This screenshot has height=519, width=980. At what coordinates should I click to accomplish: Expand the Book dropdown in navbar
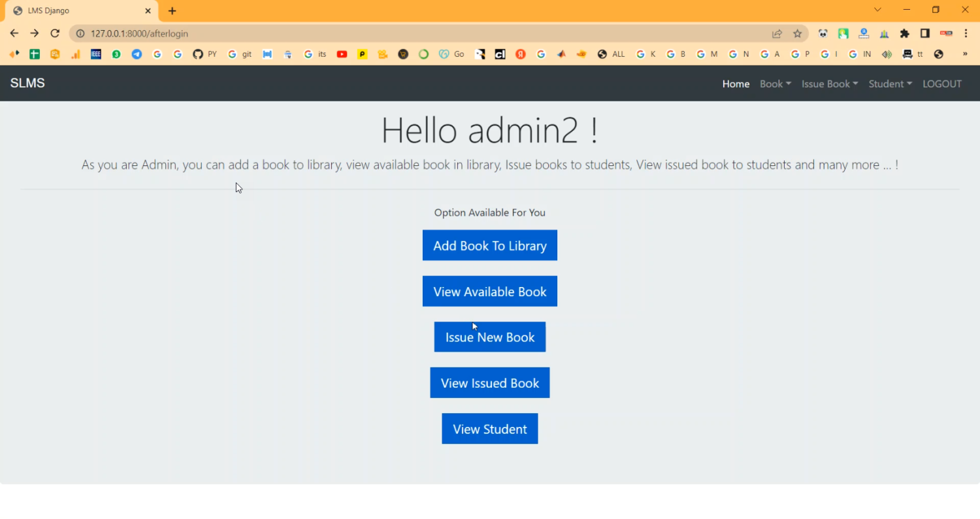pos(775,84)
